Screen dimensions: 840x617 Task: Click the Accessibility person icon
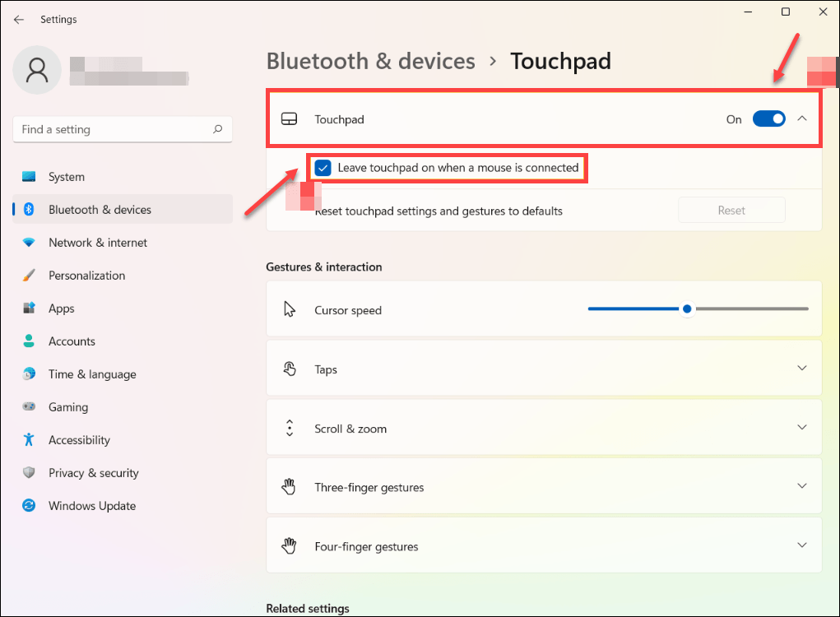pyautogui.click(x=29, y=440)
